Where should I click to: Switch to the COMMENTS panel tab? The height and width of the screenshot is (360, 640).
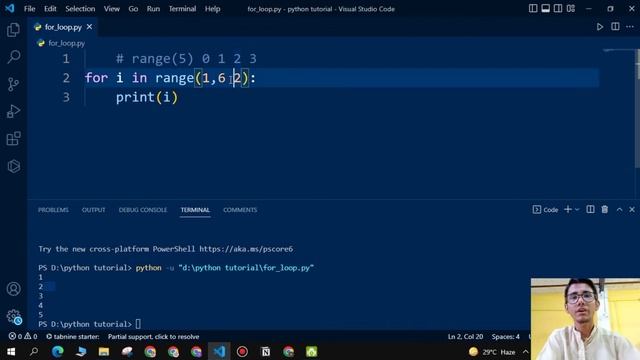(x=240, y=210)
